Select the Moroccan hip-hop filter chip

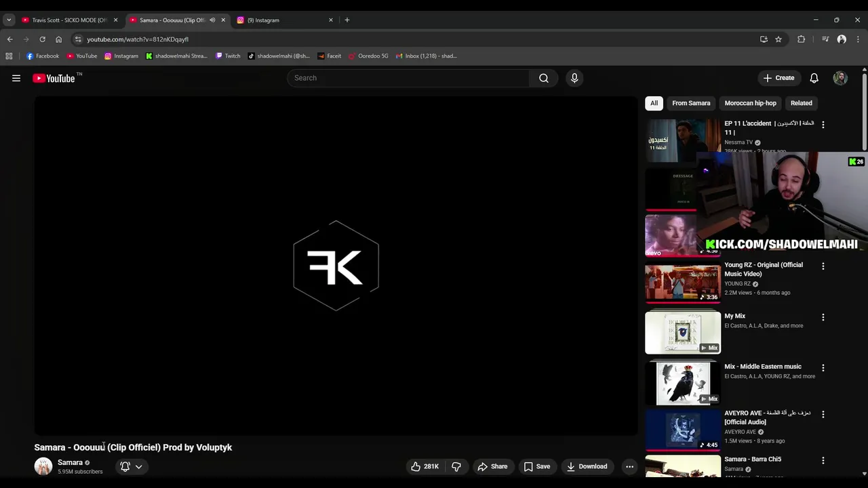point(750,103)
